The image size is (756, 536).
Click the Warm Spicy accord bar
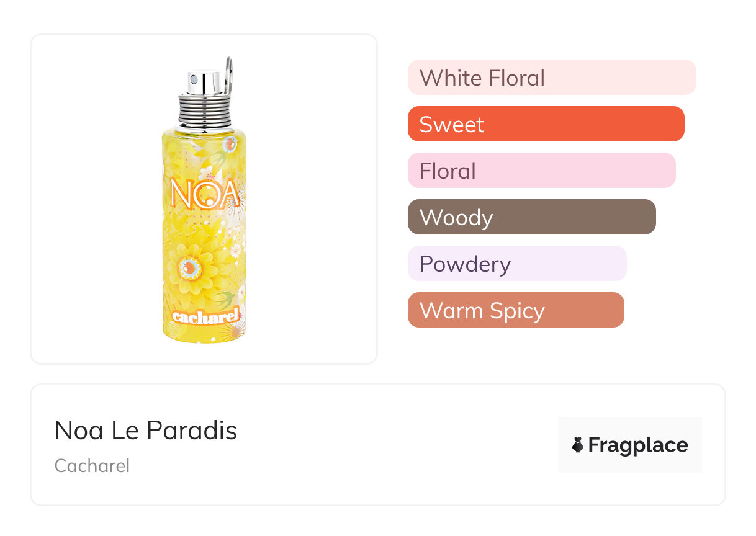(515, 310)
